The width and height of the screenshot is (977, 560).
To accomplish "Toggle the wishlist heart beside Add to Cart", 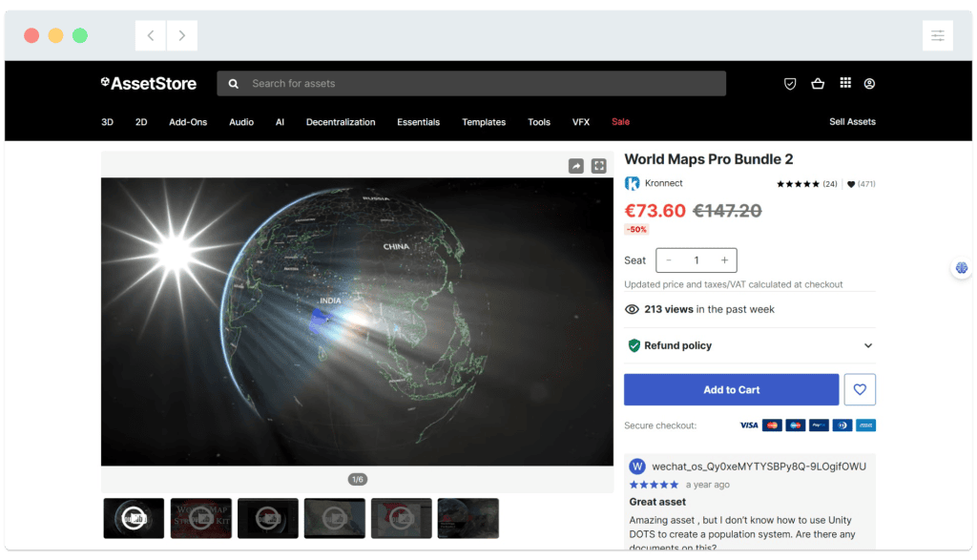I will pos(859,389).
